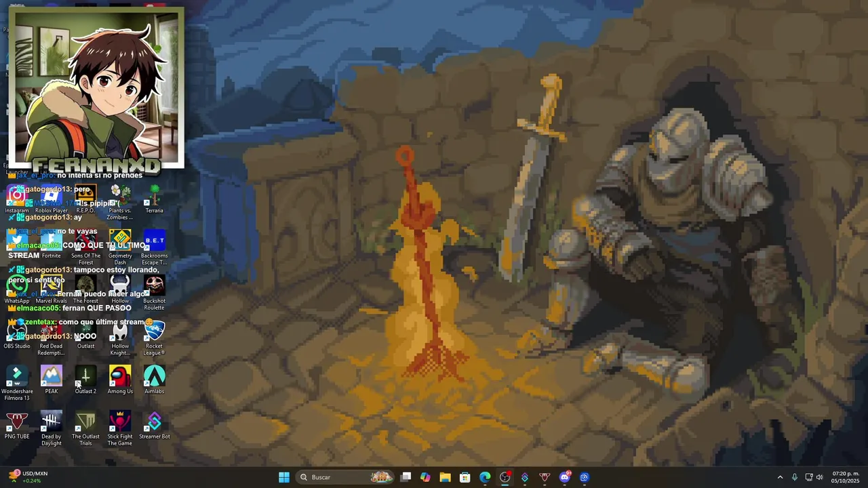Select Backrooms Escape desktop shortcut
This screenshot has width=868, height=488.
click(x=154, y=248)
